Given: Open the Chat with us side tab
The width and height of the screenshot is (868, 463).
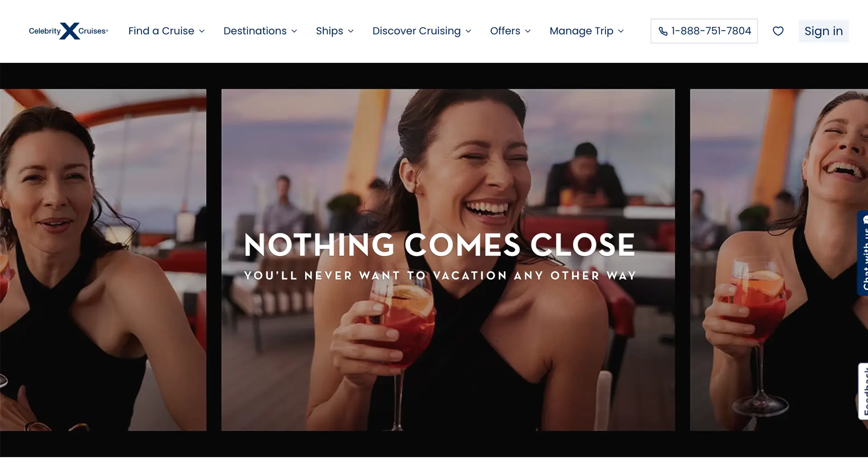Looking at the screenshot, I should point(863,253).
